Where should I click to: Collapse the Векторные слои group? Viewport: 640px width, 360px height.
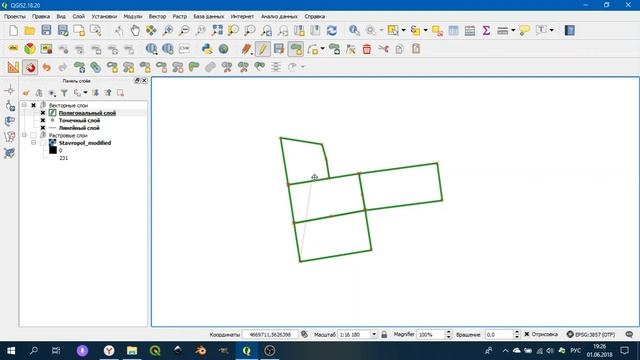coord(24,105)
